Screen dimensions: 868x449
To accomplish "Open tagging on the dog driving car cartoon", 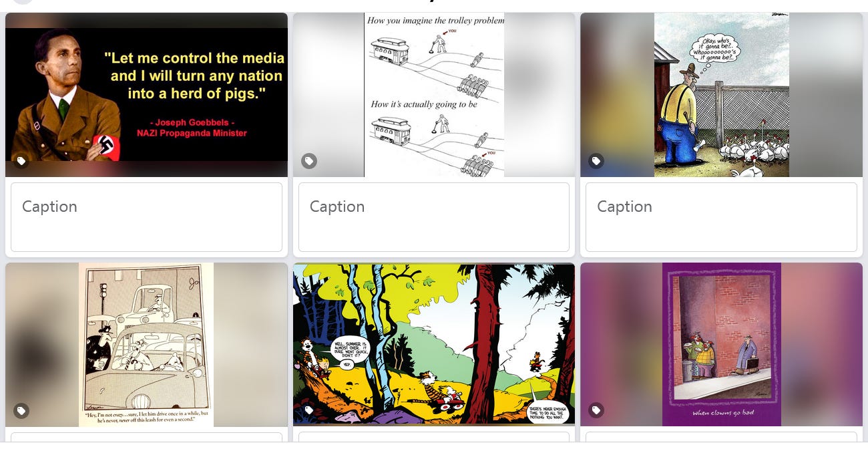I will pos(21,410).
